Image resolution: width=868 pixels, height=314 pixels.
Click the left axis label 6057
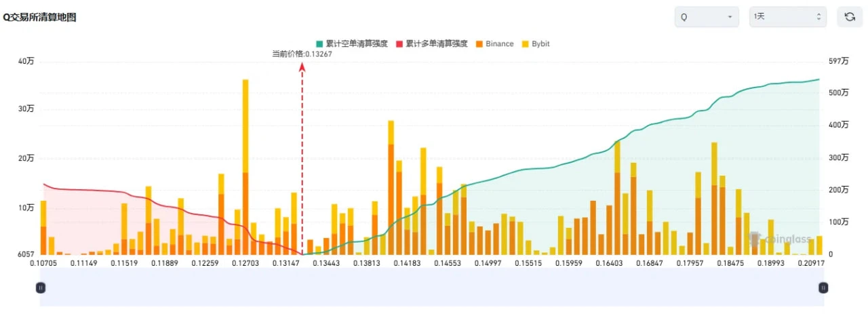tap(24, 254)
